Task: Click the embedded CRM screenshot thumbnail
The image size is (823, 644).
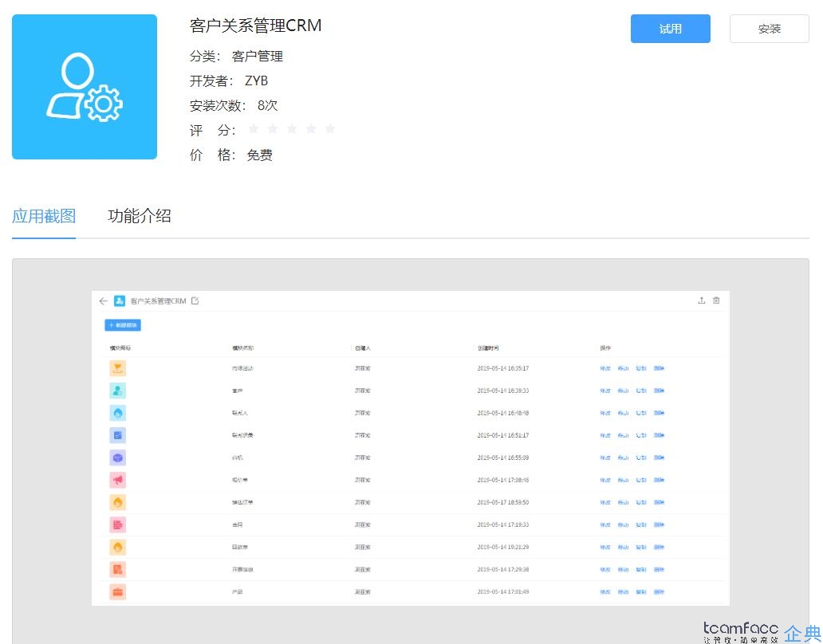Action: 411,449
